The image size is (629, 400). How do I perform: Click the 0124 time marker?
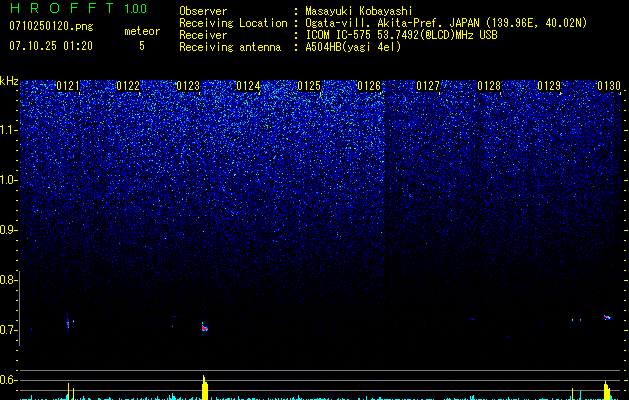tap(248, 86)
